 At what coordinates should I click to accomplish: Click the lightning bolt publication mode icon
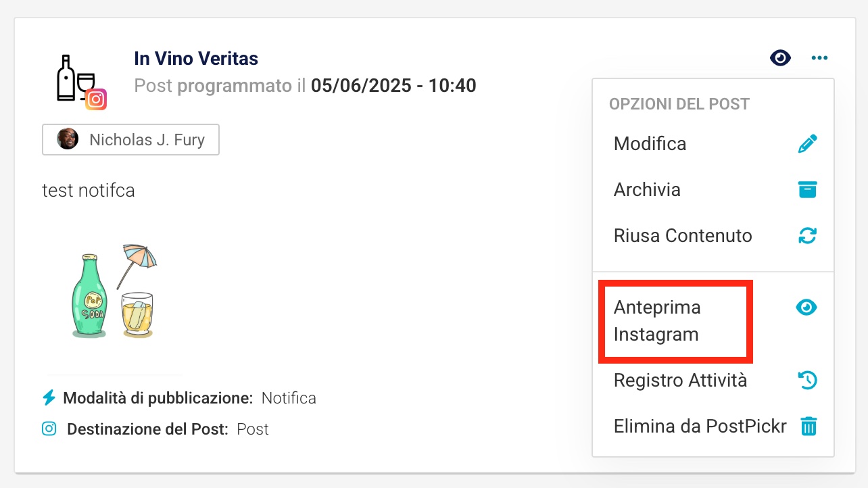click(x=49, y=397)
